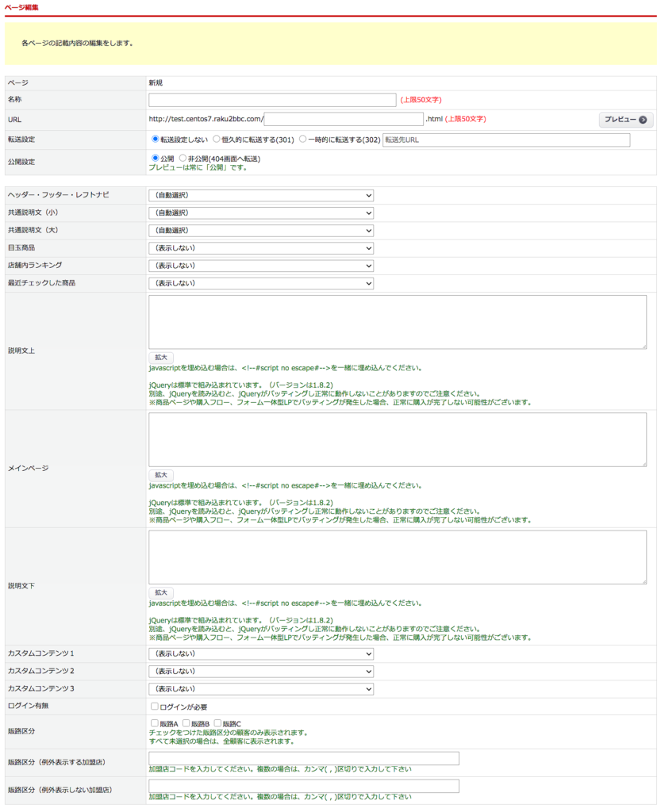Open 店舗内ランキング dropdown
The height and width of the screenshot is (812, 661).
[x=260, y=266]
